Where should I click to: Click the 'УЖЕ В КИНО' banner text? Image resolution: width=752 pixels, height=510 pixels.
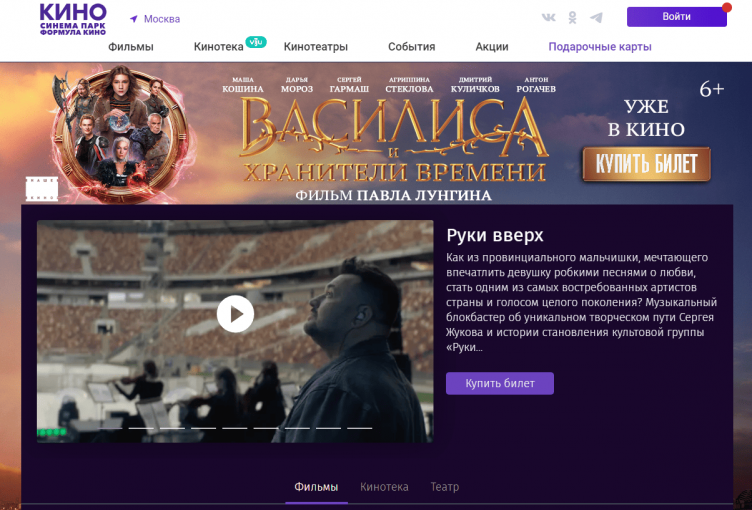click(x=646, y=118)
